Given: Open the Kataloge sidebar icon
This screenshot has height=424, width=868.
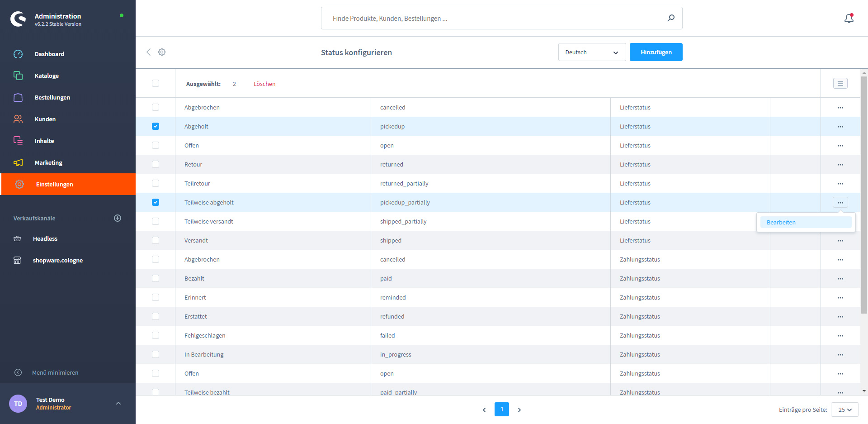Looking at the screenshot, I should pyautogui.click(x=18, y=76).
